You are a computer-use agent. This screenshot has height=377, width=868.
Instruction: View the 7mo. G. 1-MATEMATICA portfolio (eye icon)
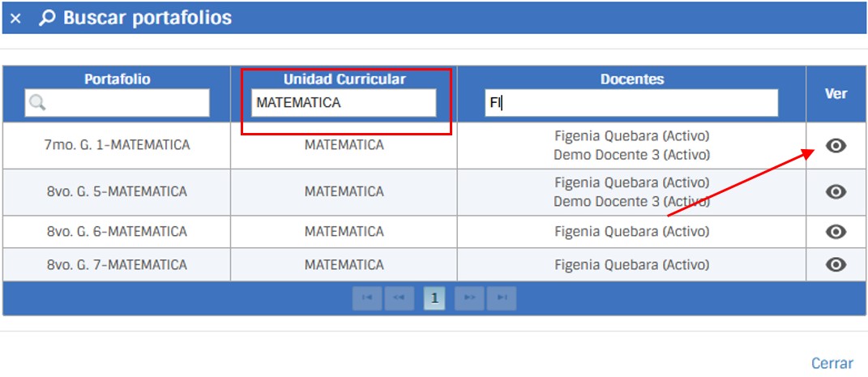836,146
